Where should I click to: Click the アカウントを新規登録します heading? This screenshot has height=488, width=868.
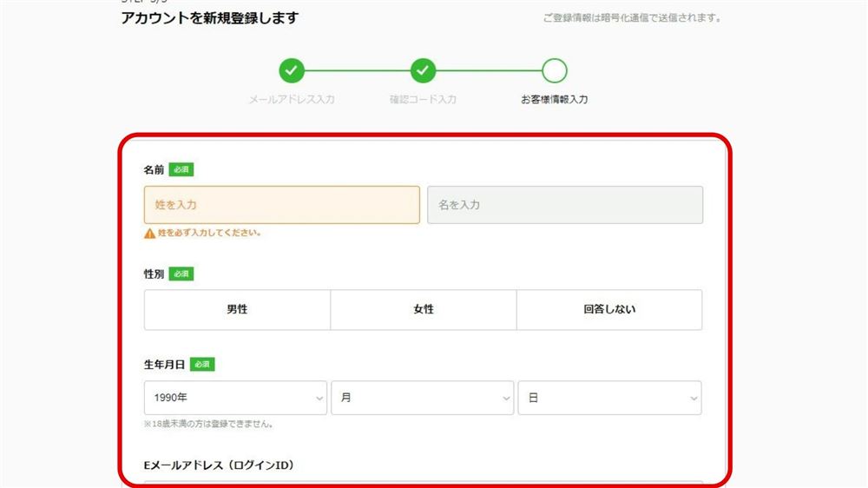(209, 18)
